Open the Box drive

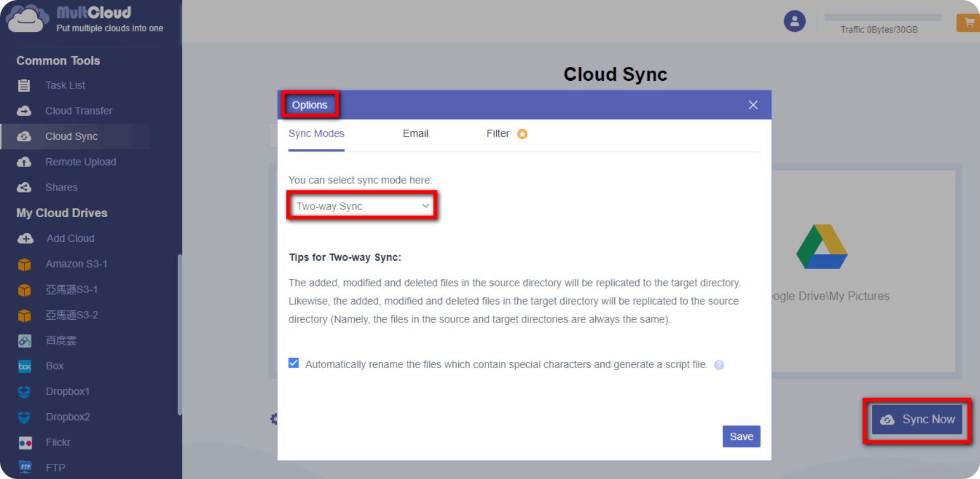(55, 366)
